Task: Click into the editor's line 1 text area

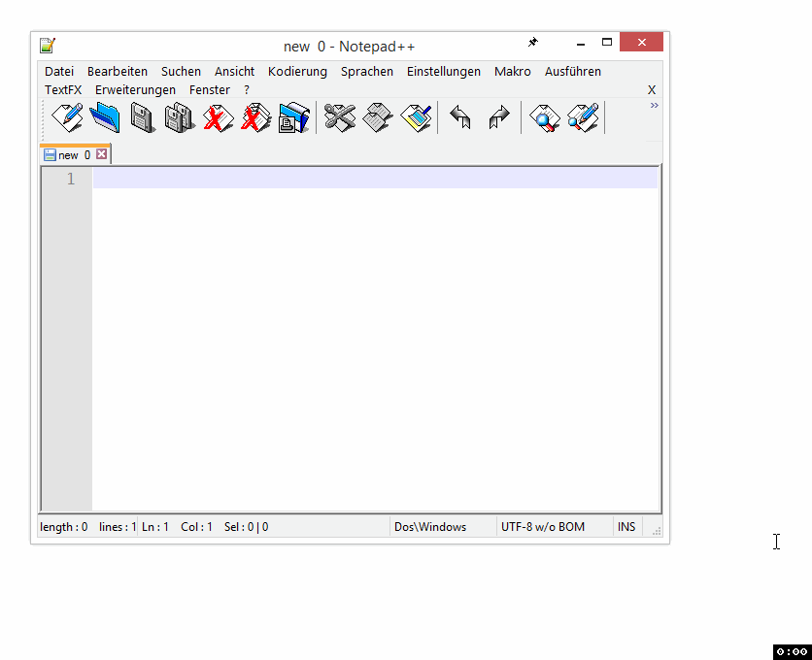Action: point(374,179)
